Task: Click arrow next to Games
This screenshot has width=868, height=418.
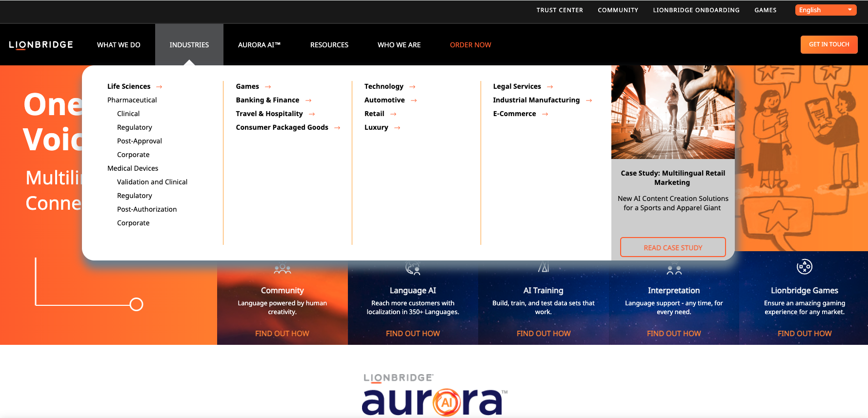Action: click(268, 87)
